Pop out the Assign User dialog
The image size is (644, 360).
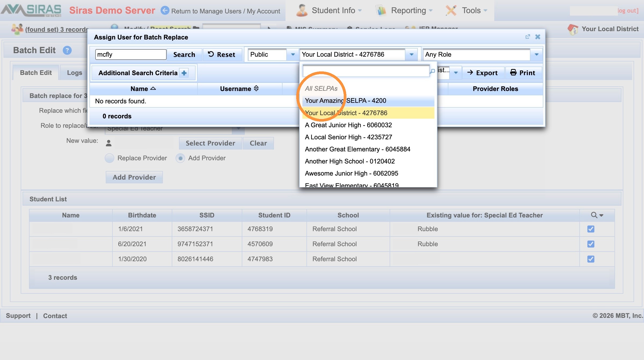(x=528, y=37)
